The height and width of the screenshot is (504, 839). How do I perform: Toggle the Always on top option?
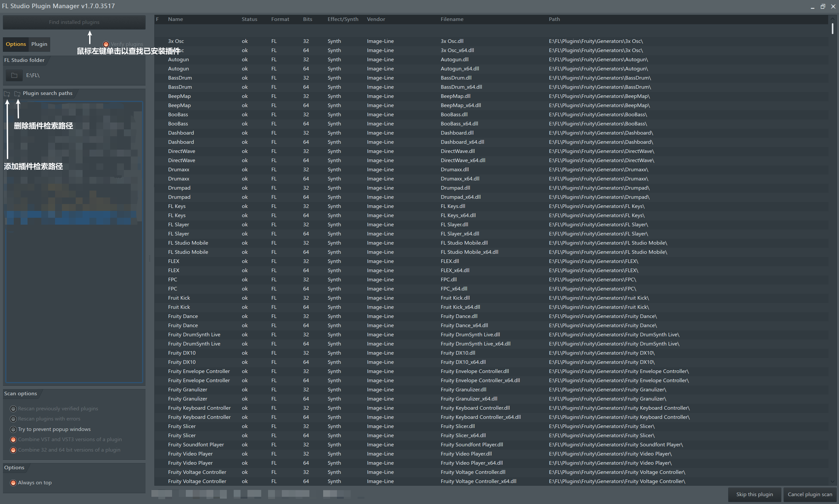point(13,483)
